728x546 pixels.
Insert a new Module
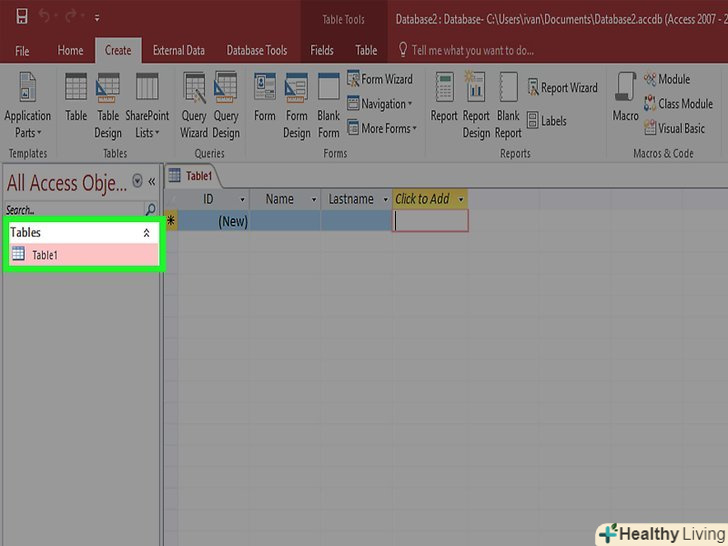coord(667,79)
